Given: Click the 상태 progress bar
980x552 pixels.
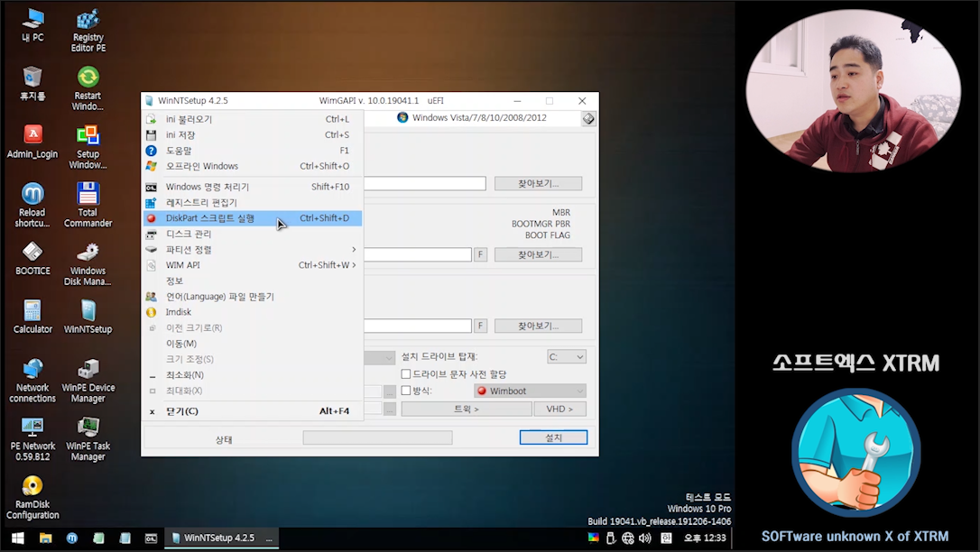Looking at the screenshot, I should 377,437.
